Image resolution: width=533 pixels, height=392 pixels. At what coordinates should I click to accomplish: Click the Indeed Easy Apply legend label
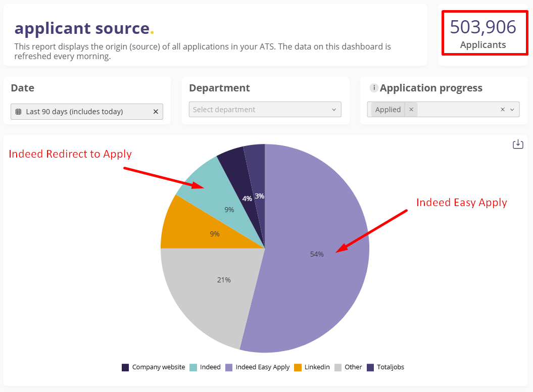click(x=262, y=367)
